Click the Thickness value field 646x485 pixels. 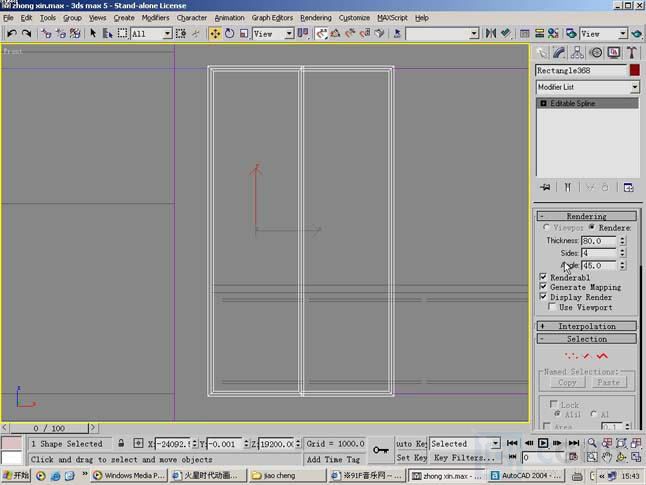(599, 241)
